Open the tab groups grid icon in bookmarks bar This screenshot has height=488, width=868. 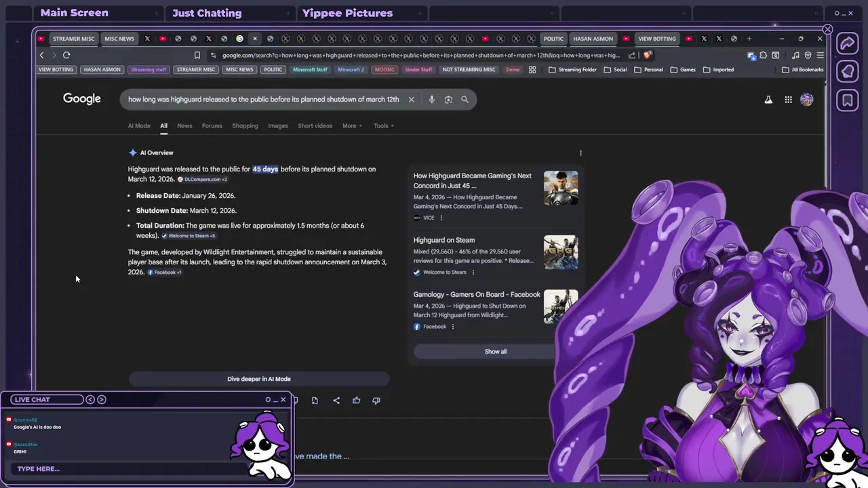tap(532, 70)
